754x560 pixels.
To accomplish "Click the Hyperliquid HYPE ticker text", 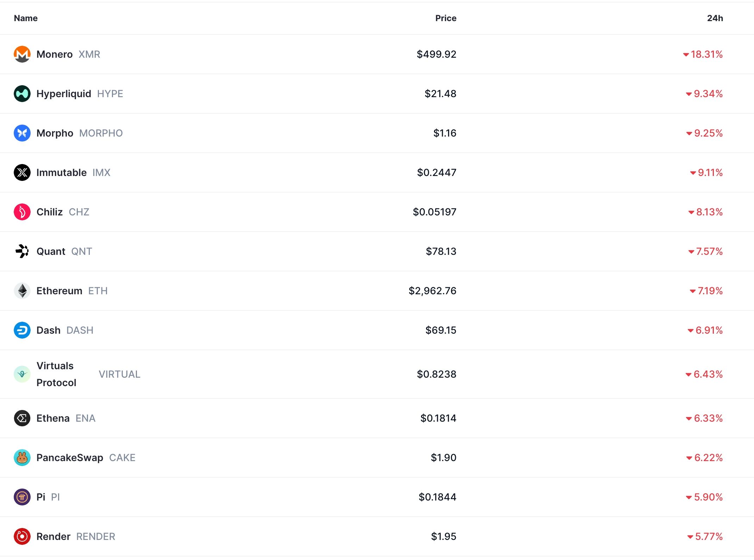I will 110,94.
